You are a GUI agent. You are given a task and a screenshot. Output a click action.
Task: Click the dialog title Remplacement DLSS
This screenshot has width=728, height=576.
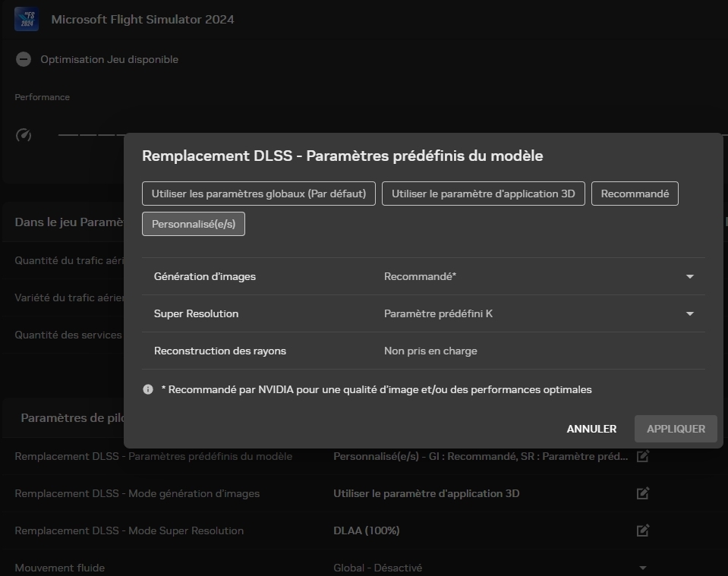coord(342,156)
